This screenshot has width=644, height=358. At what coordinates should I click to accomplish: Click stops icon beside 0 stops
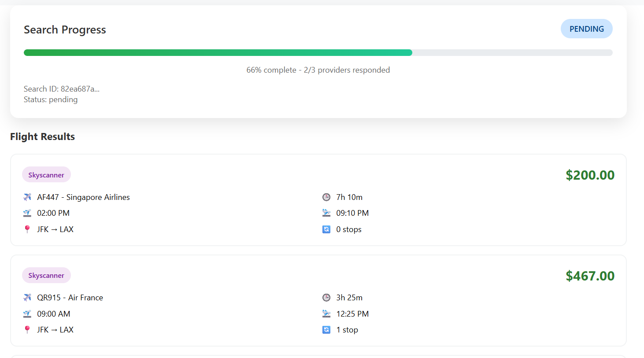pyautogui.click(x=326, y=229)
